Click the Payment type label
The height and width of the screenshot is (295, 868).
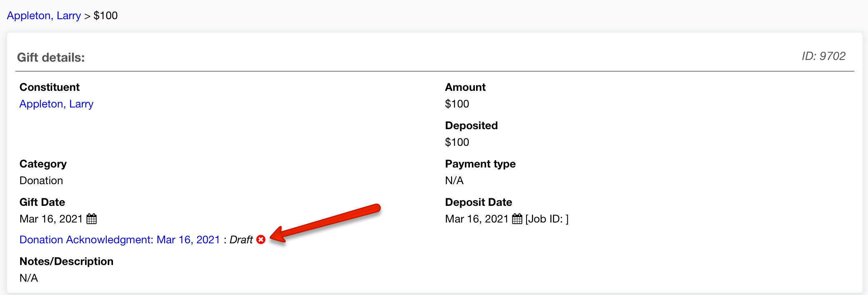(x=480, y=164)
